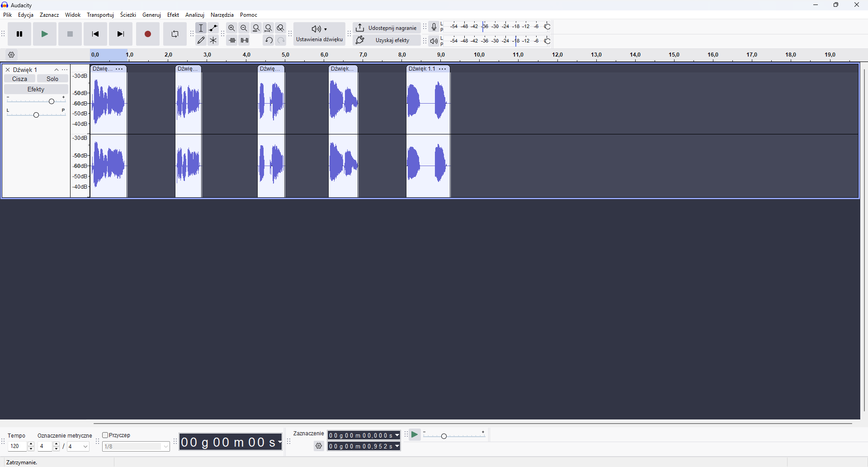Click the Udostępnij nagranie share icon
Viewport: 868px width, 467px height.
pos(360,28)
